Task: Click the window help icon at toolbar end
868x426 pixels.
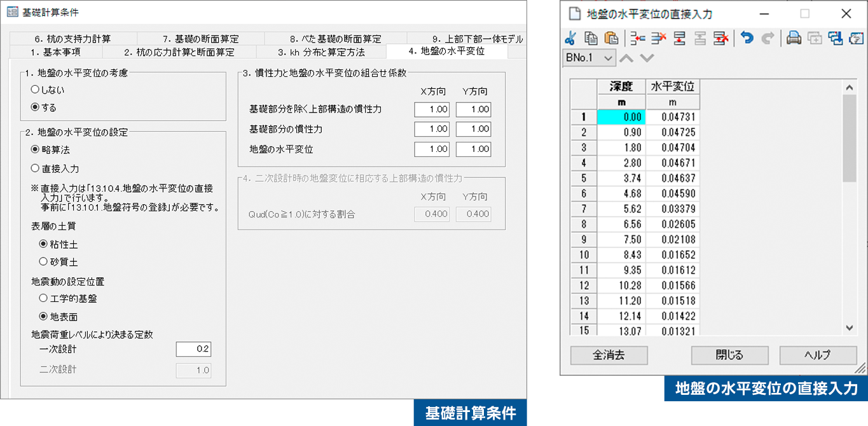Action: pyautogui.click(x=856, y=38)
